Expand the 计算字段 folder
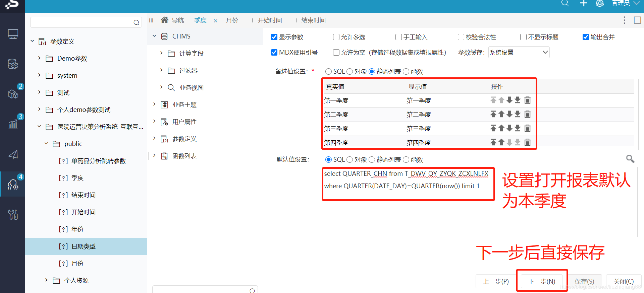644x293 pixels. pyautogui.click(x=161, y=53)
